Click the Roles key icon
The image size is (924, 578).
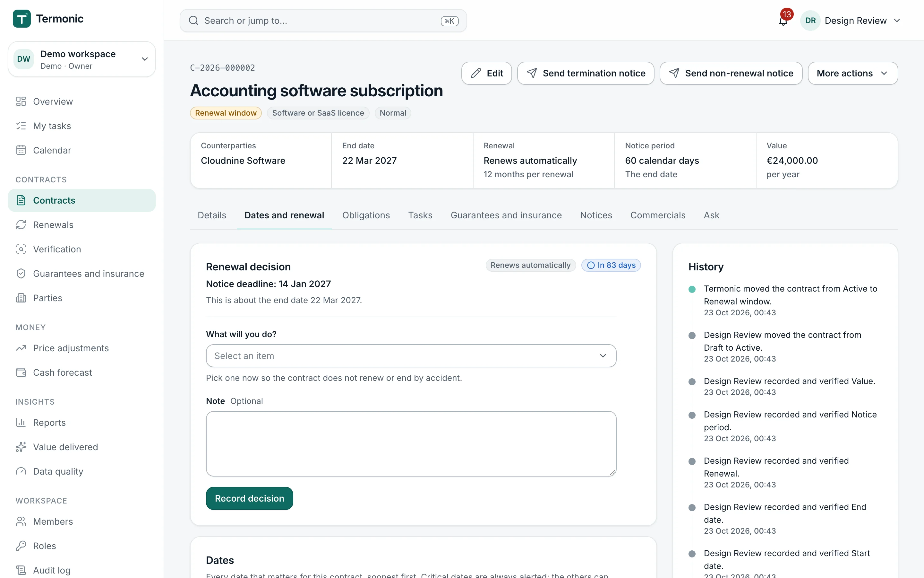21,546
